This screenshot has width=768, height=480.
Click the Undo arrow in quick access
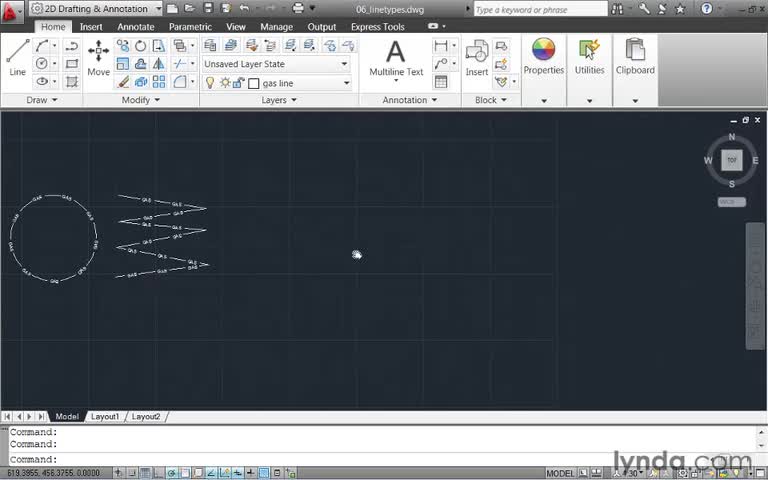click(244, 8)
